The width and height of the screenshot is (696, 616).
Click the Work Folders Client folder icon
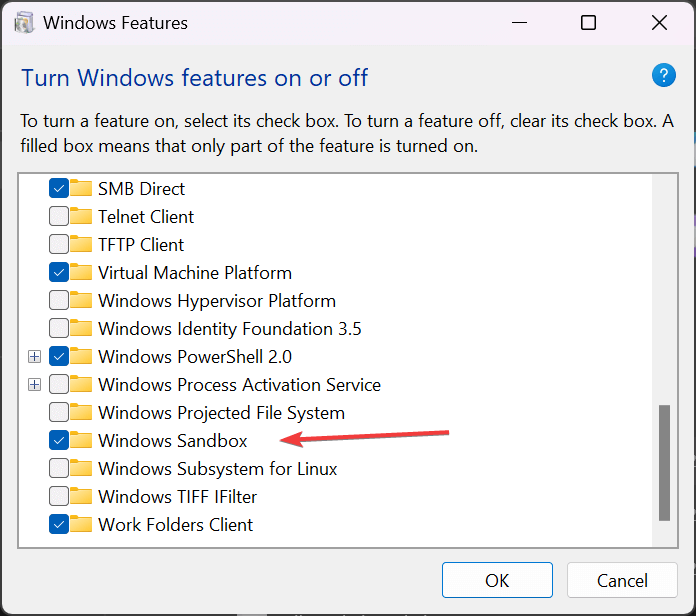pyautogui.click(x=81, y=524)
